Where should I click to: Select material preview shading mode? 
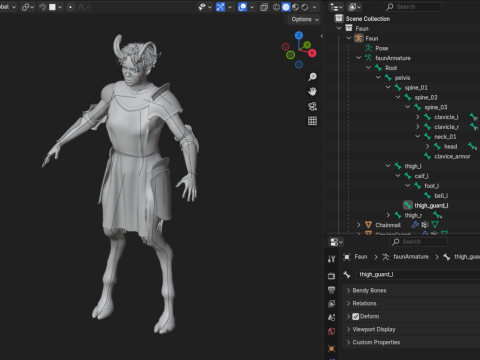point(295,7)
